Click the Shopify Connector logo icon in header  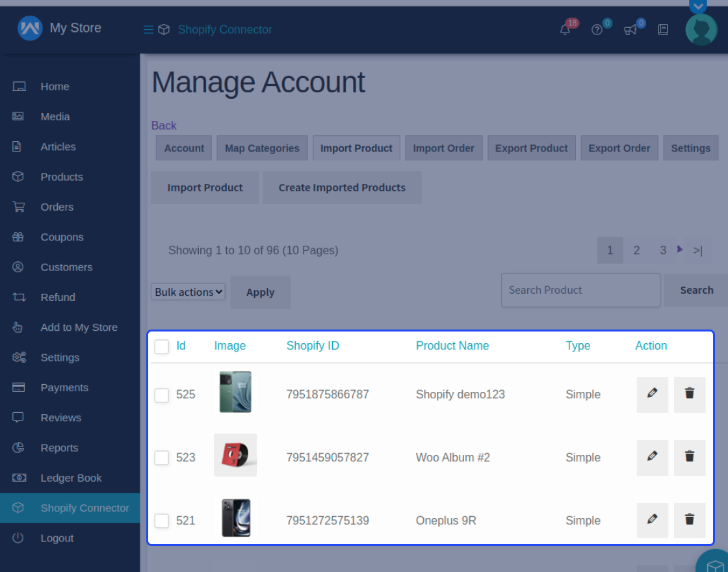pos(164,29)
